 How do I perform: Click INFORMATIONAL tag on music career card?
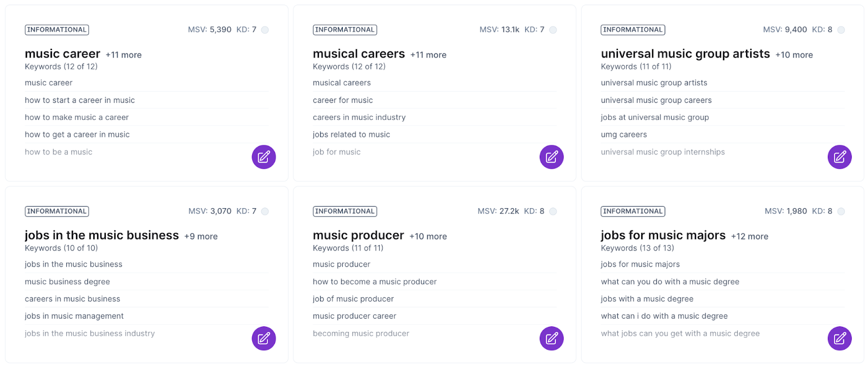57,30
